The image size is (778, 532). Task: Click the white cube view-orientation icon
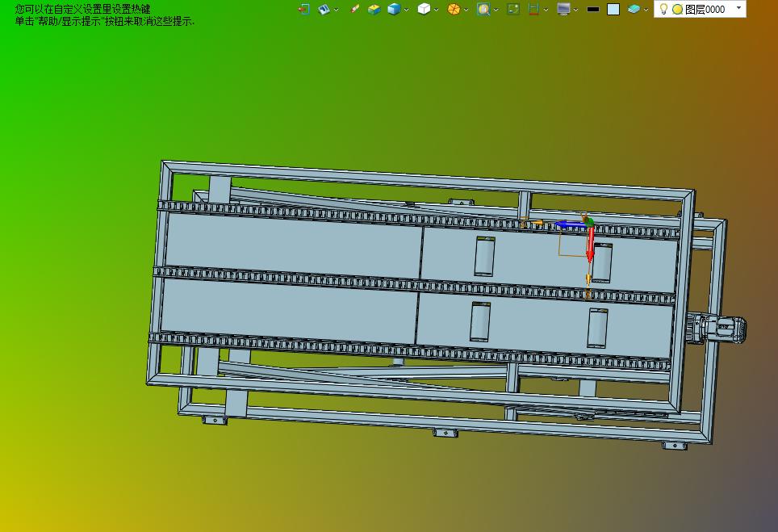click(424, 9)
